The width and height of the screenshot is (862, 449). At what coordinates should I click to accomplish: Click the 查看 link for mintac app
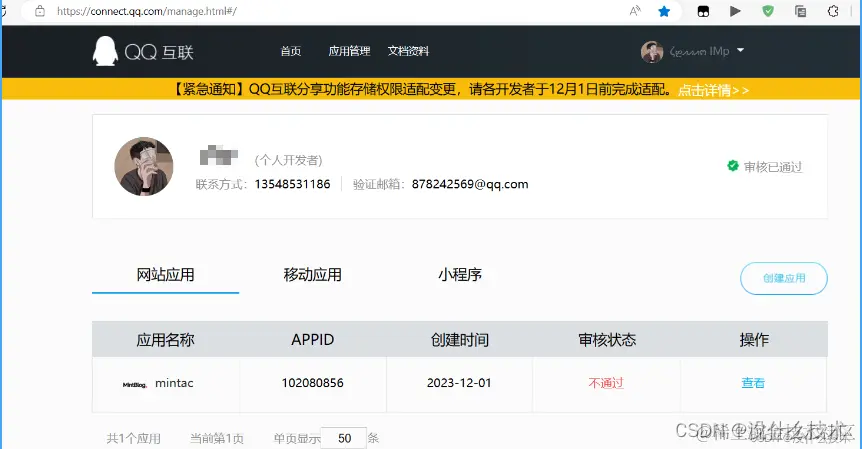pos(753,383)
